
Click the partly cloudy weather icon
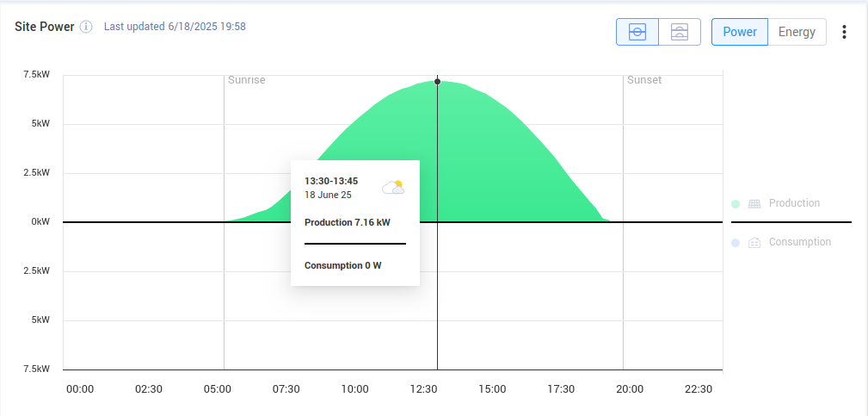pyautogui.click(x=393, y=187)
